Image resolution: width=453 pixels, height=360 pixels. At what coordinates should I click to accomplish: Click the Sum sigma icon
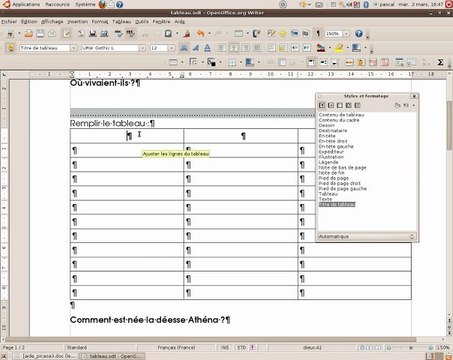[440, 62]
